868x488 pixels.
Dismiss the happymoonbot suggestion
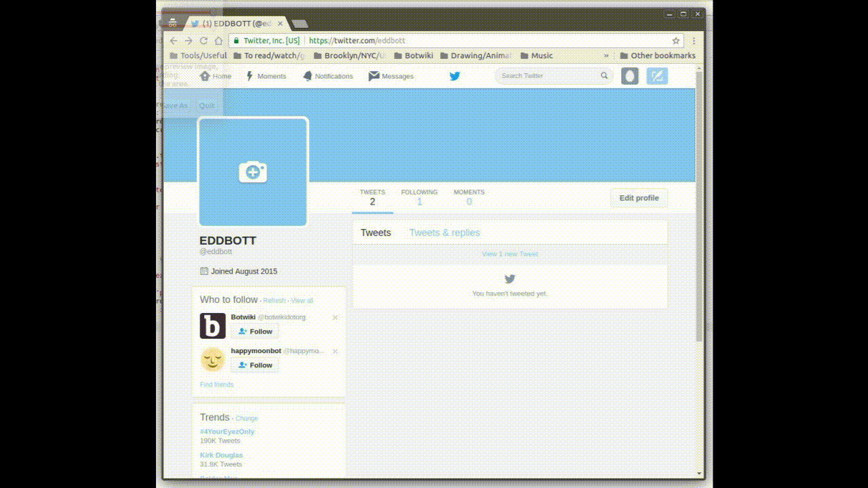pos(335,351)
